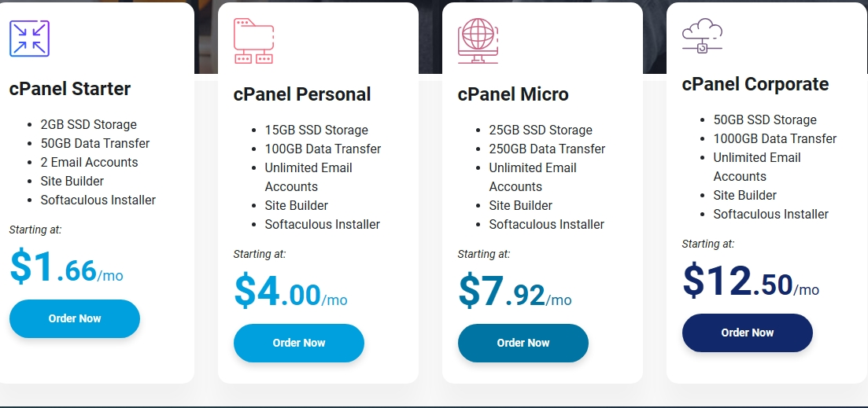This screenshot has height=408, width=868.
Task: Click the cPanel Corporate plan title
Action: pyautogui.click(x=755, y=84)
